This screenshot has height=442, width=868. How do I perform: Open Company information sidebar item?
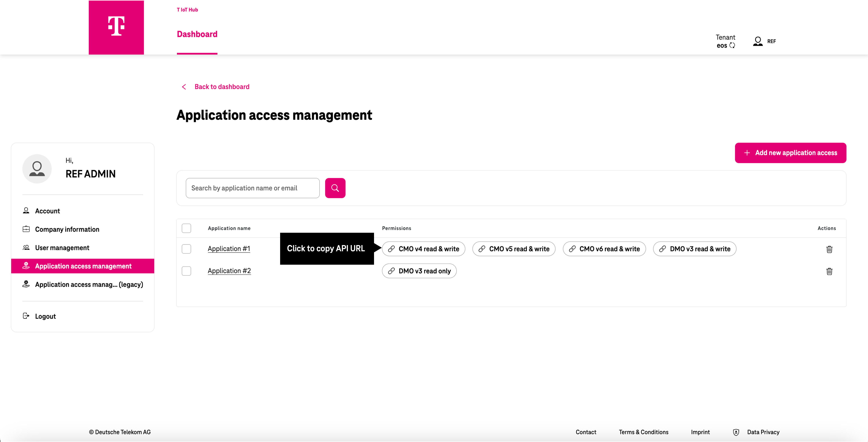67,229
